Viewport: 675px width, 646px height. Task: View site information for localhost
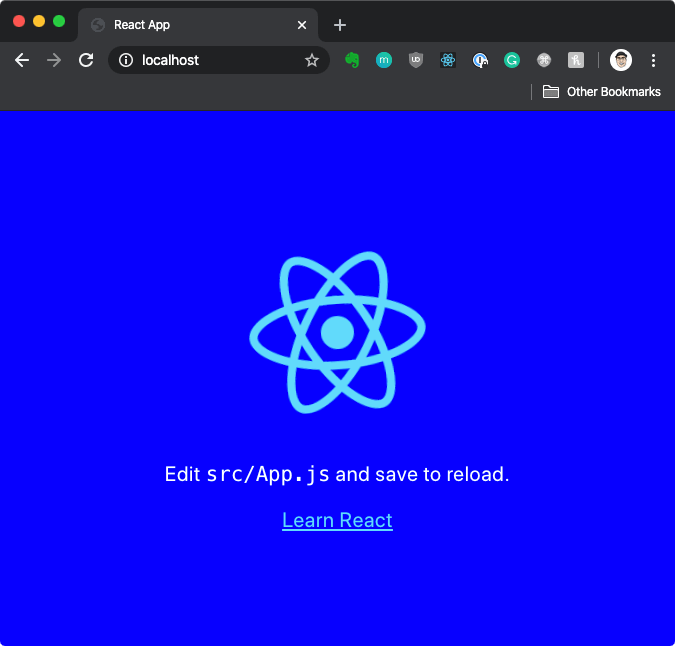(126, 60)
